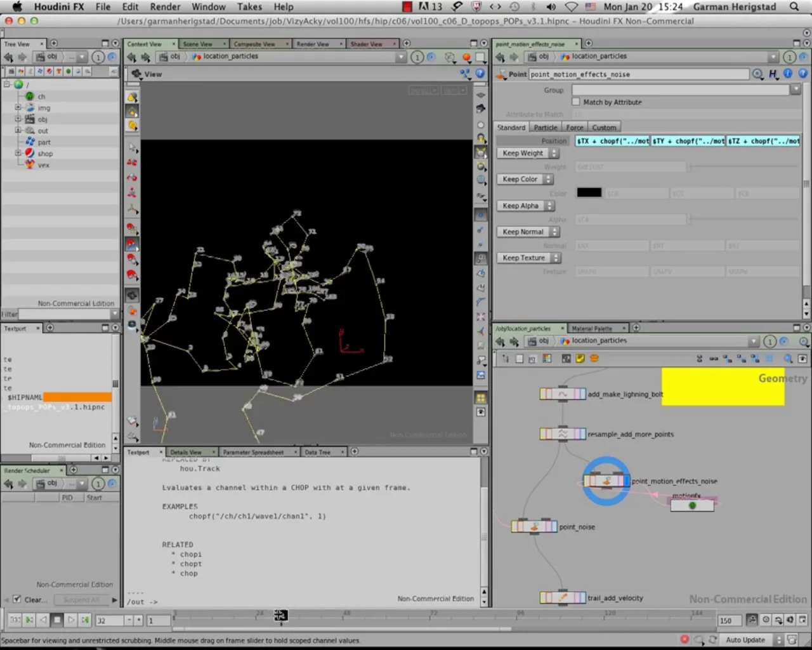Image resolution: width=812 pixels, height=650 pixels.
Task: Toggle display flag on point_motion_effects_noise node
Action: (x=627, y=481)
